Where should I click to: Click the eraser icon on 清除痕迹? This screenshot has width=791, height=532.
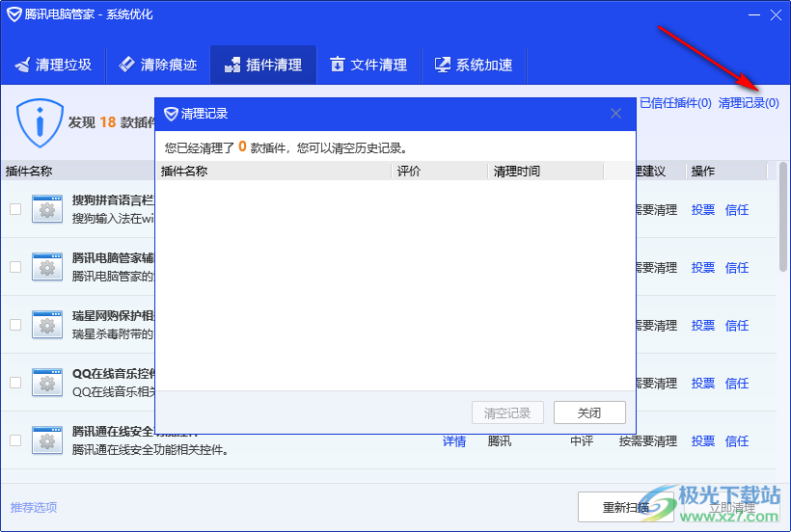tap(126, 64)
